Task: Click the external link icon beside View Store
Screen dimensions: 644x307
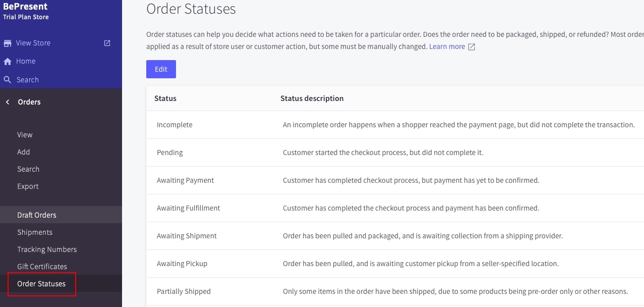Action: 107,43
